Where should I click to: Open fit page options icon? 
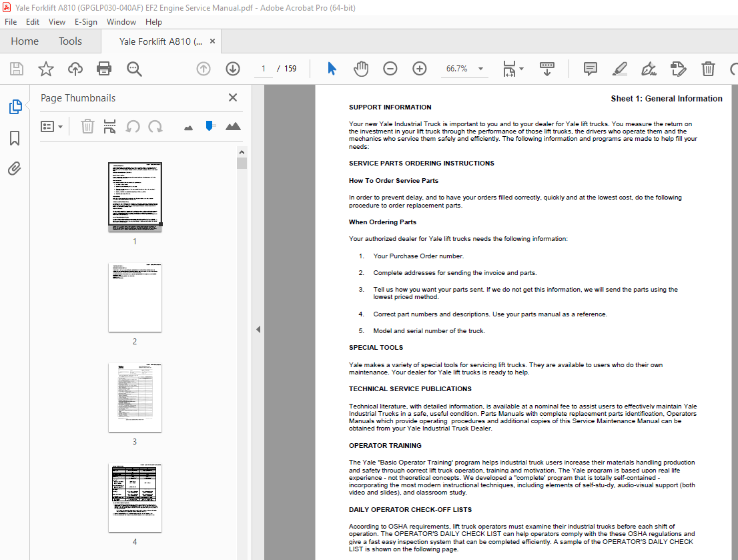tap(509, 69)
